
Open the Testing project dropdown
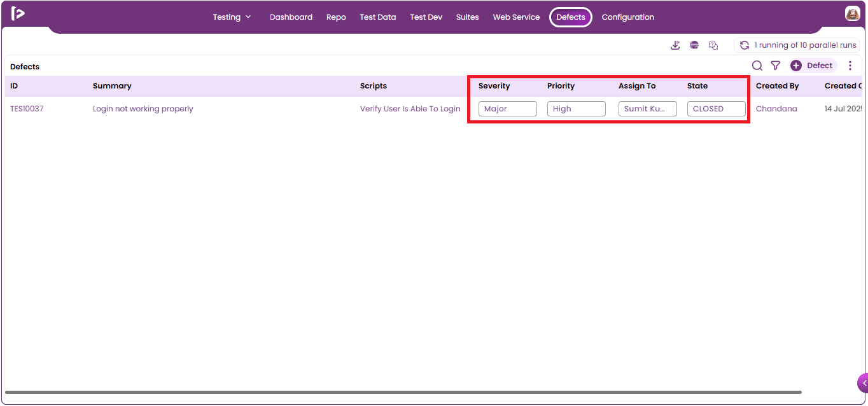click(x=232, y=17)
